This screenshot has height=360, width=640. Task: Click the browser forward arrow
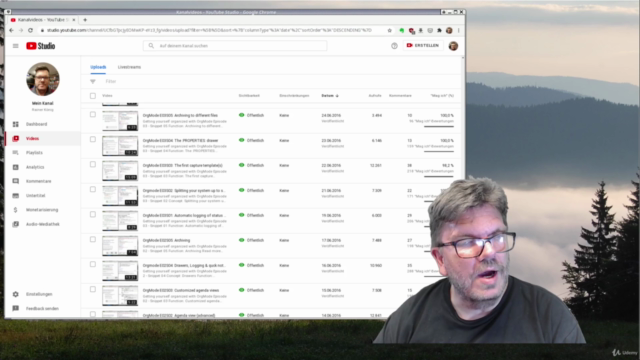tap(21, 30)
